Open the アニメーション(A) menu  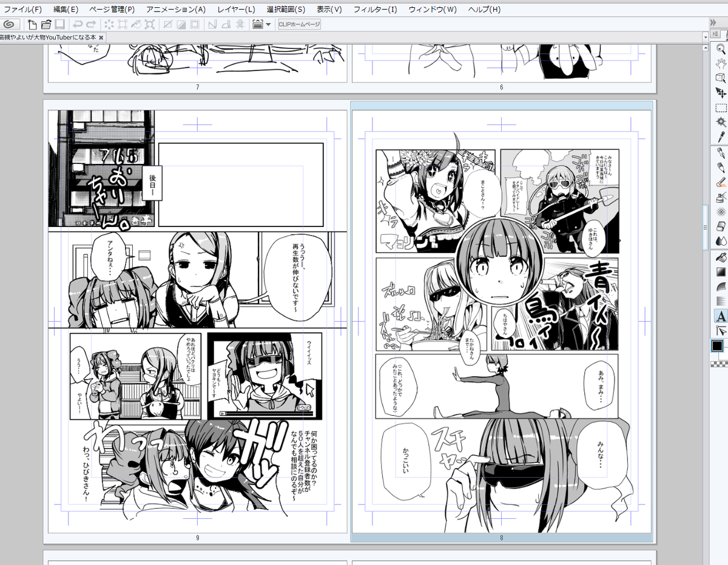click(x=175, y=9)
